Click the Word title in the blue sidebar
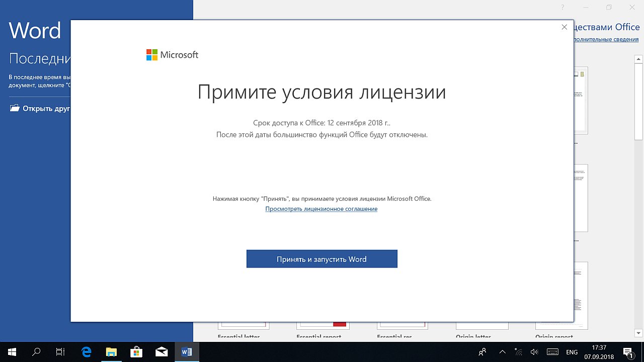The width and height of the screenshot is (644, 362). tap(35, 31)
